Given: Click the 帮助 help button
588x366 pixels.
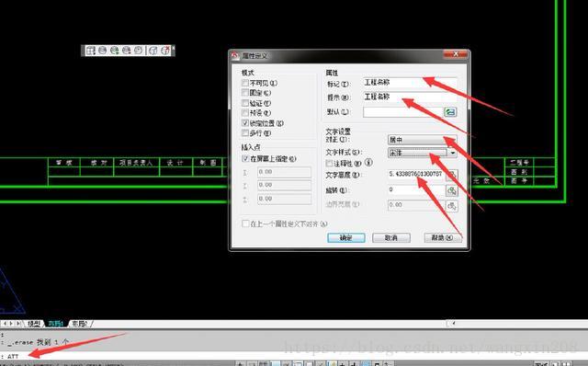Looking at the screenshot, I should (443, 237).
